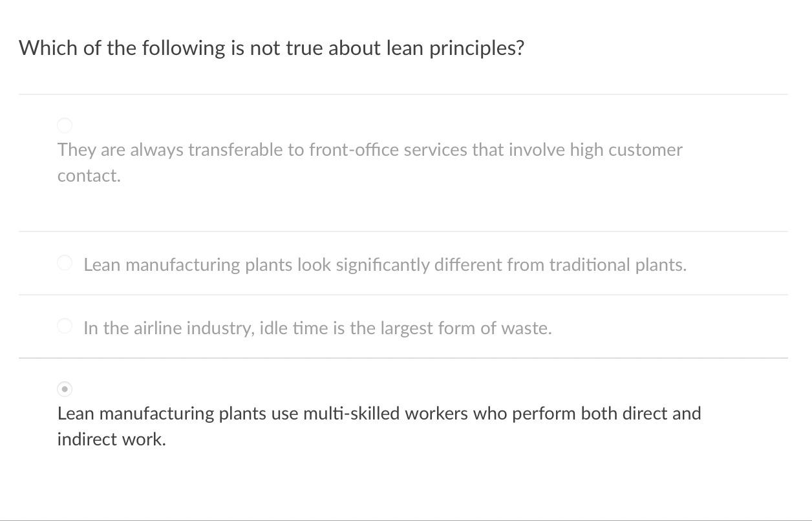The height and width of the screenshot is (521, 812).
Task: Click the word 'indirect work'
Action: [111, 439]
